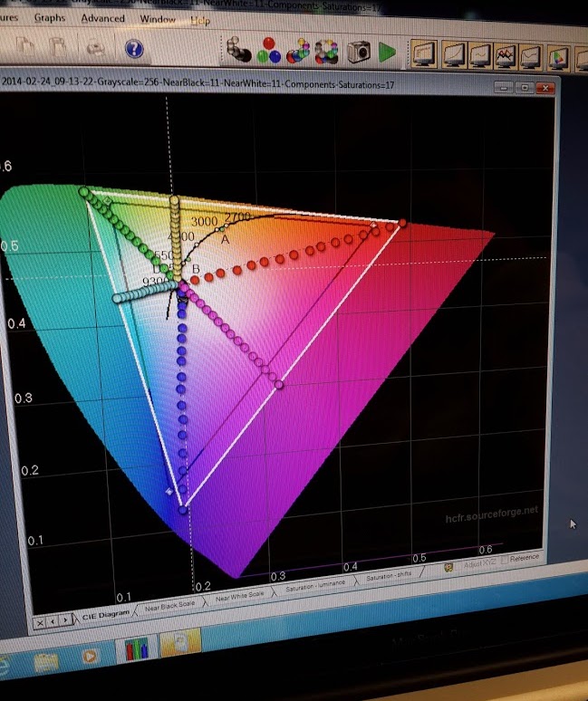Open the Advanced menu
Image resolution: width=588 pixels, height=701 pixels.
point(102,18)
